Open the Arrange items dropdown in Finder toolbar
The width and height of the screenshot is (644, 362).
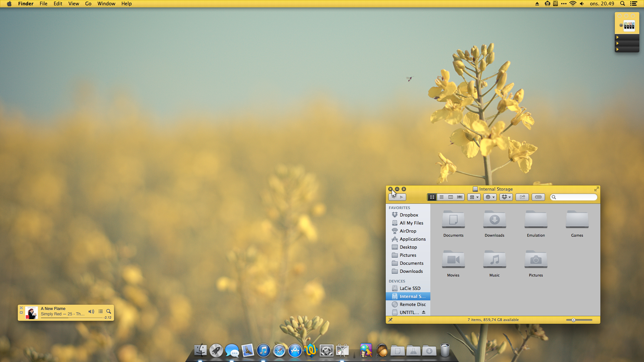point(474,197)
